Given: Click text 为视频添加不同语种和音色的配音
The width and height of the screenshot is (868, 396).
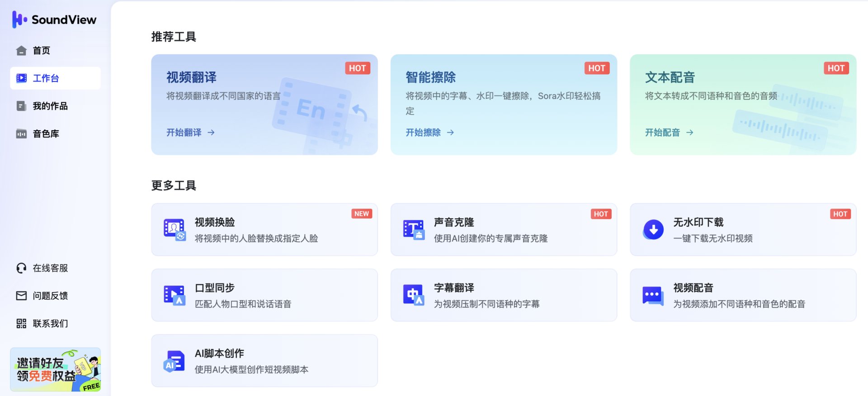Looking at the screenshot, I should click(x=739, y=304).
